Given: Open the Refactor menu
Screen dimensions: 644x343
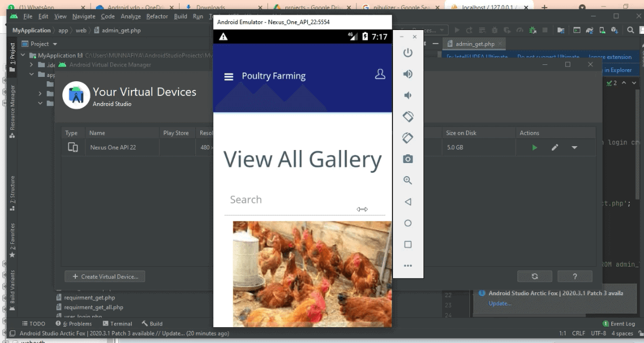Looking at the screenshot, I should 157,16.
